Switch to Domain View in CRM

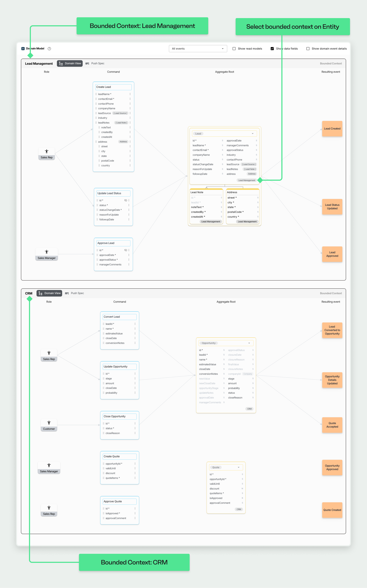49,293
